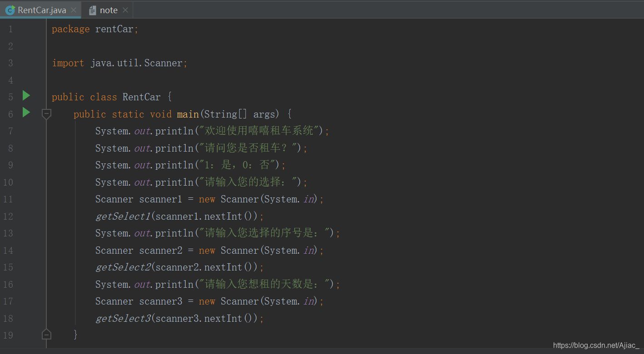Viewport: 644px width, 354px height.
Task: Click line number 1 in the gutter
Action: coord(10,29)
